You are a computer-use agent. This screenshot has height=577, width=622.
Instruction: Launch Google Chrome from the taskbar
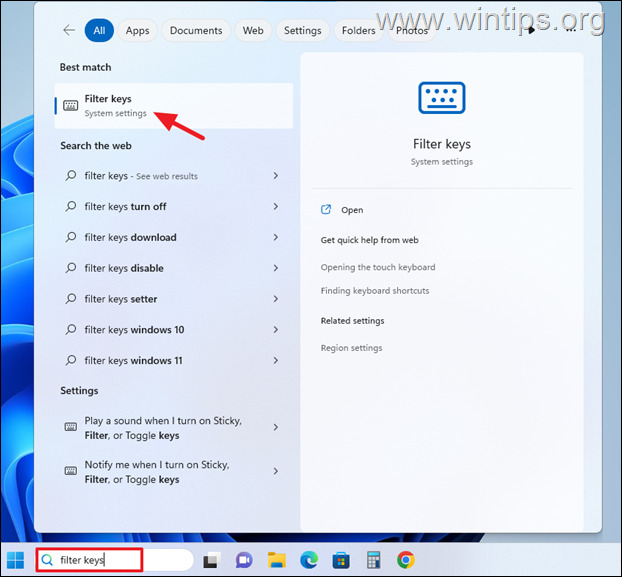pos(405,560)
